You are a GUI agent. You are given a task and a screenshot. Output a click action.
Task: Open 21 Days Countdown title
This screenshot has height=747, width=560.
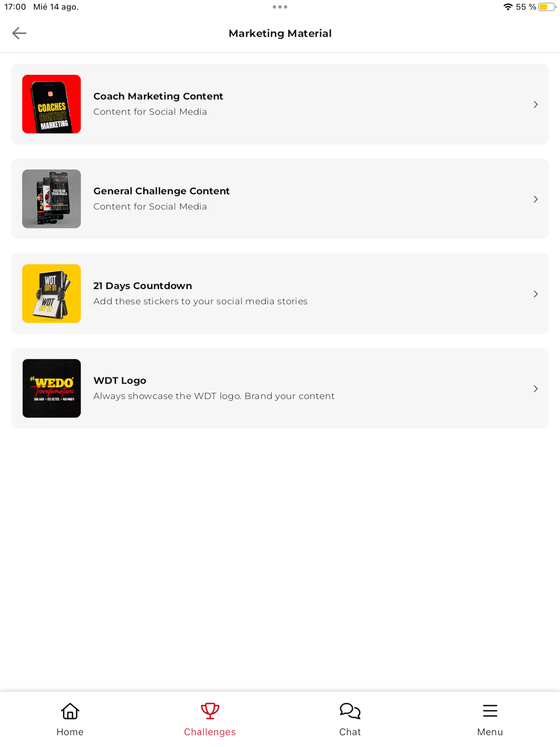point(142,286)
